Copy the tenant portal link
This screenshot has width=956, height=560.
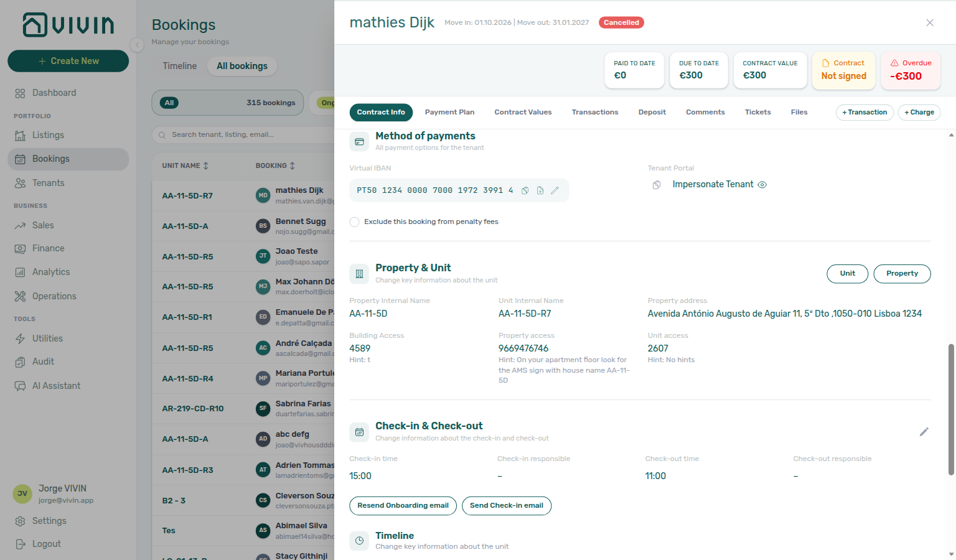pyautogui.click(x=657, y=185)
